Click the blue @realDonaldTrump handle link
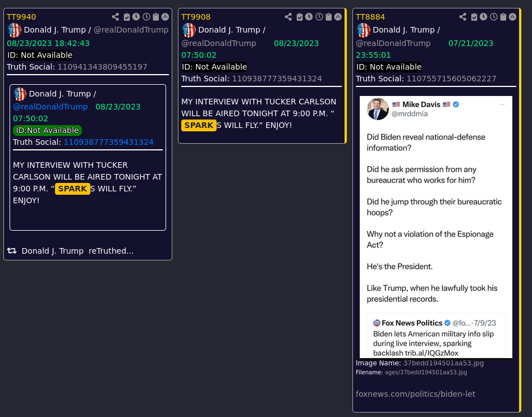The height and width of the screenshot is (417, 532). 50,107
